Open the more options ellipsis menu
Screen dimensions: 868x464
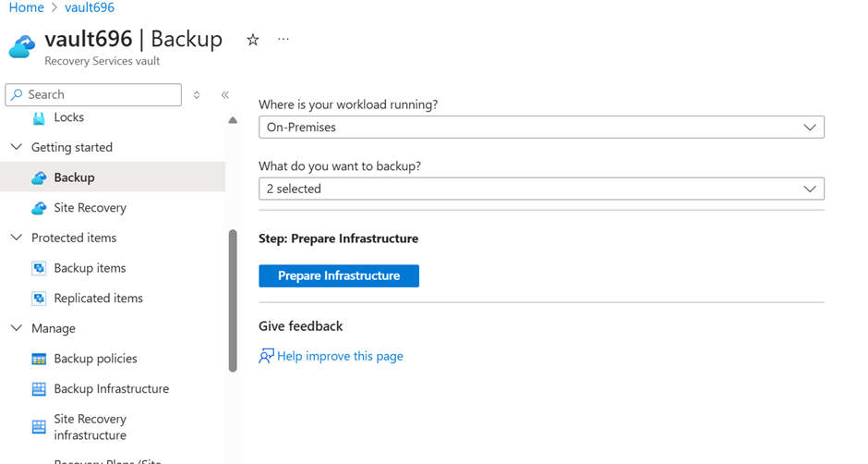(x=283, y=40)
